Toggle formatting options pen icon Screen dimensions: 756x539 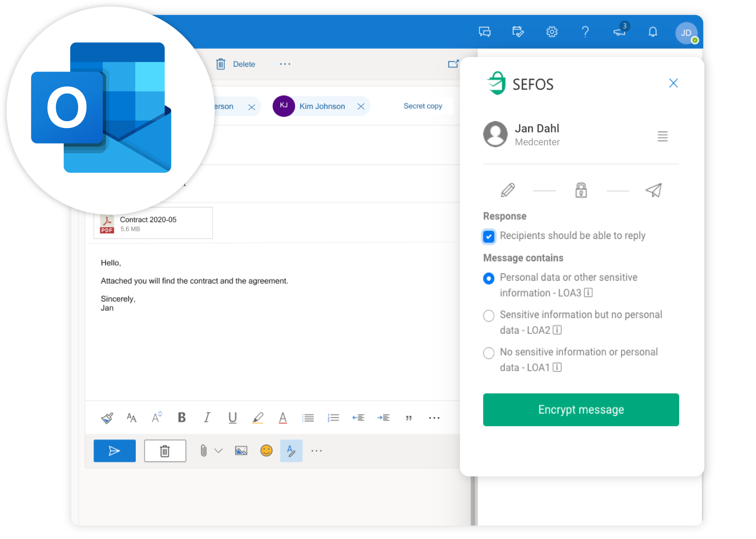(291, 451)
